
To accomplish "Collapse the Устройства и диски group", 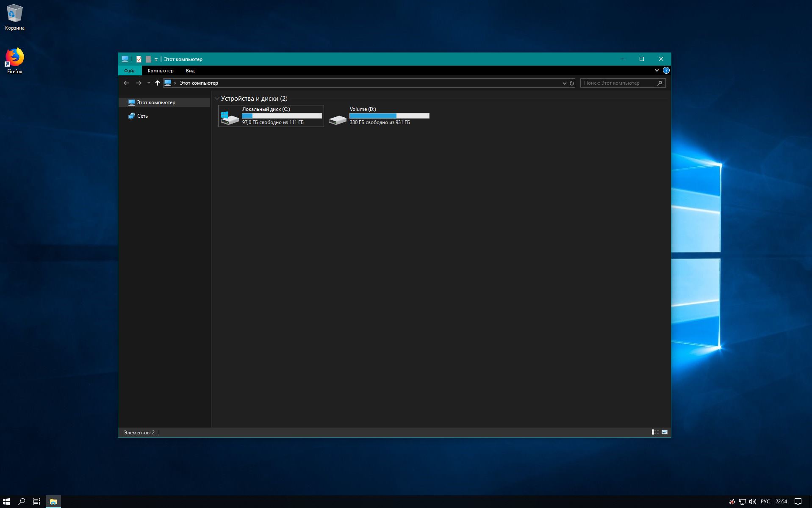I will tap(217, 99).
